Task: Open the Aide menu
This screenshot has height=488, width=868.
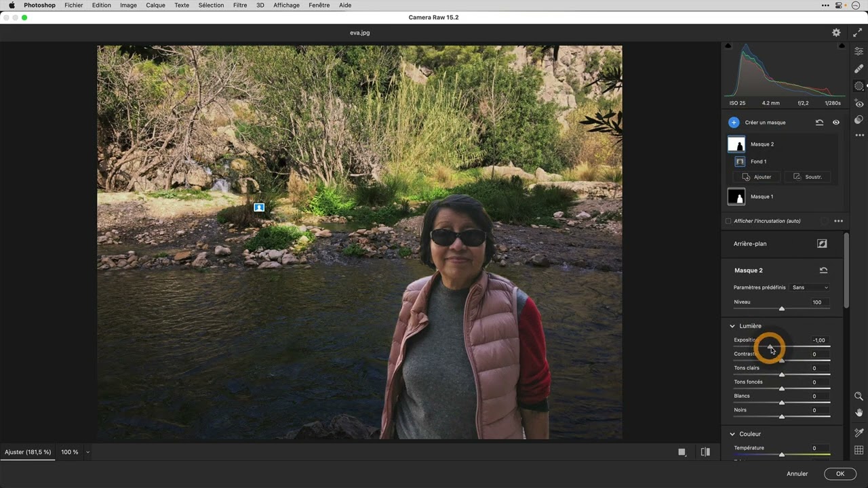Action: (345, 5)
